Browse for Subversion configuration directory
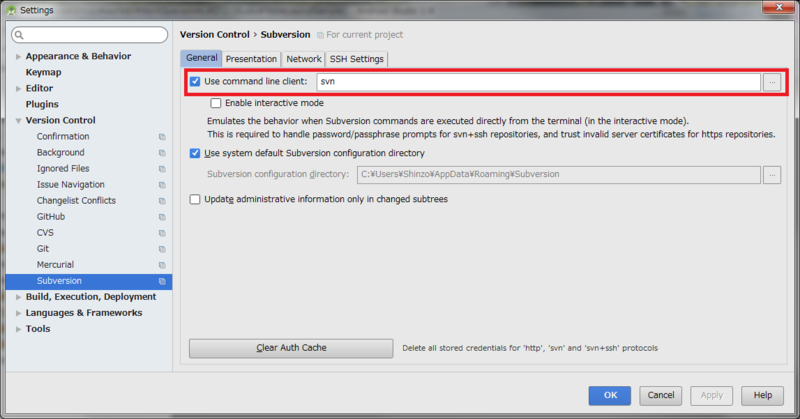 coord(772,175)
